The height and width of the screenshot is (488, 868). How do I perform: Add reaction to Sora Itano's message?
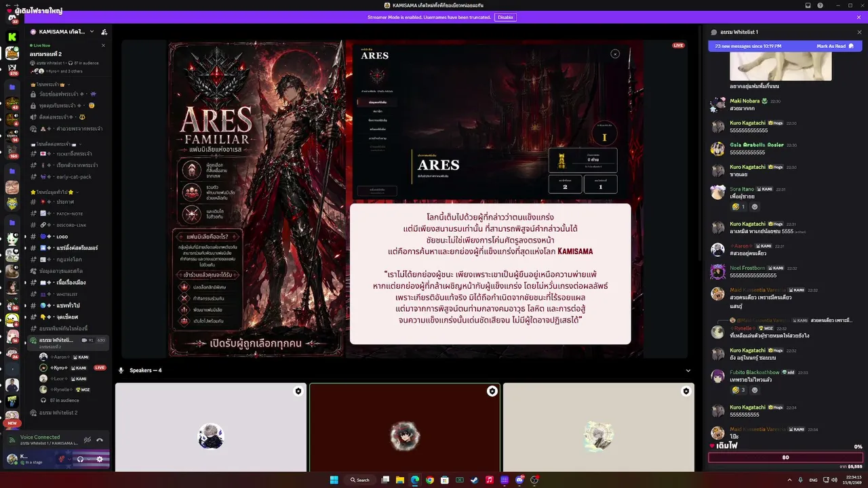click(x=755, y=207)
